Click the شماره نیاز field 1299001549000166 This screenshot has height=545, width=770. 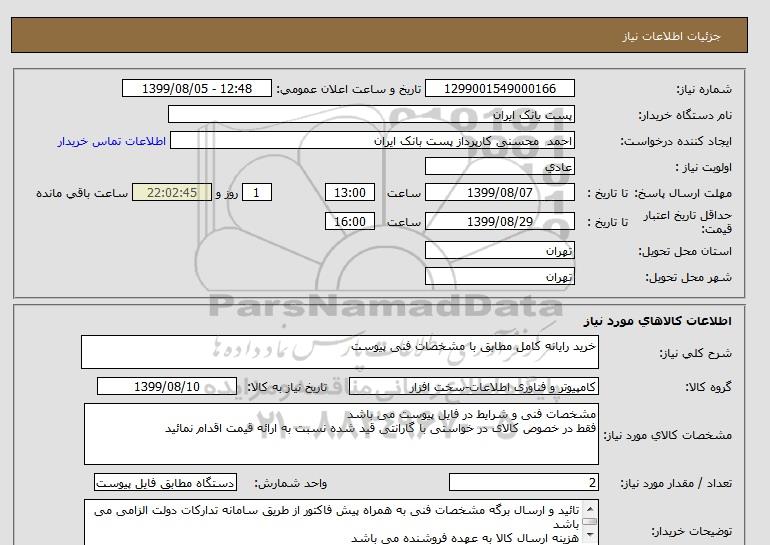[499, 88]
